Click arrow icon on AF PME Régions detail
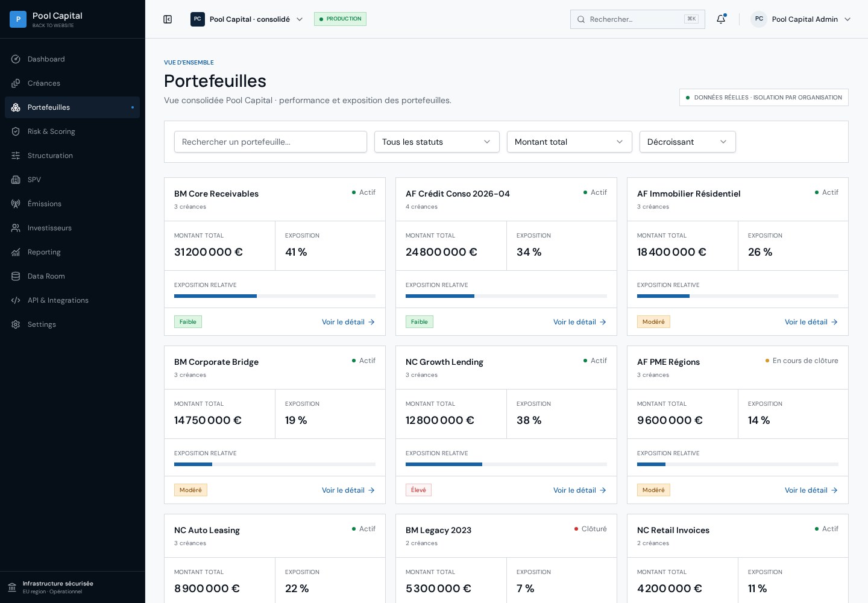The image size is (868, 603). 834,490
